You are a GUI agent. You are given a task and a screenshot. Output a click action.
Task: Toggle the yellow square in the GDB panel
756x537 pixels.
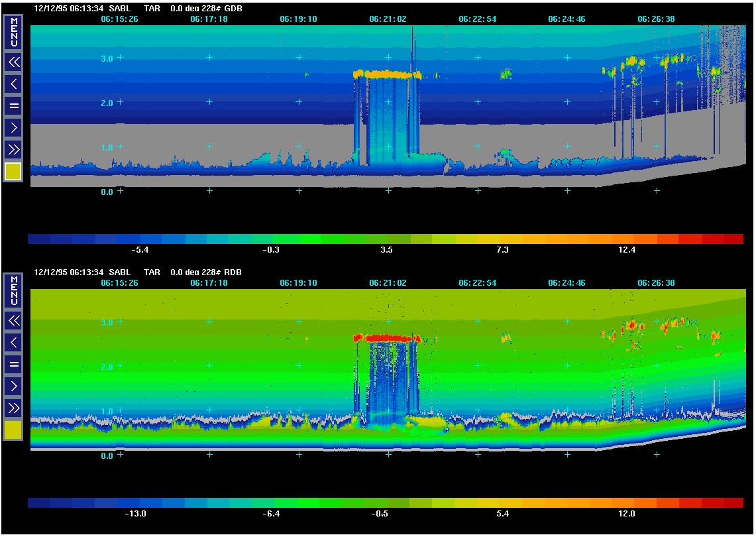tap(14, 172)
